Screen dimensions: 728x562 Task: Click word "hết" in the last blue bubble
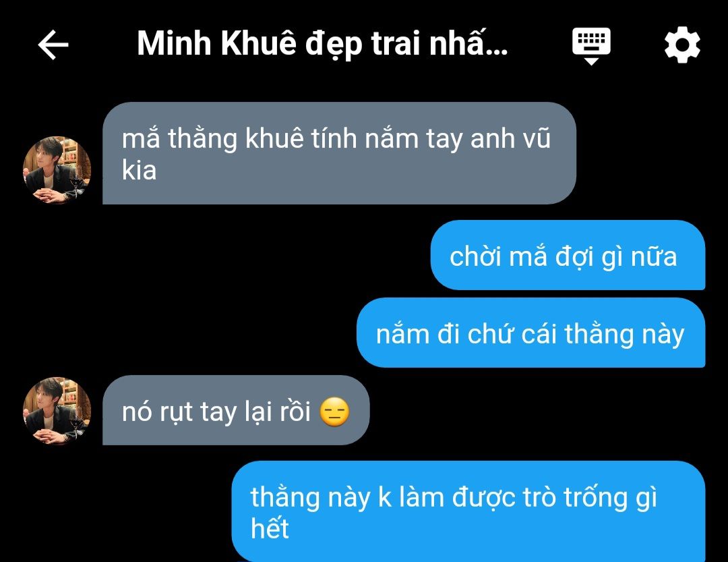270,528
